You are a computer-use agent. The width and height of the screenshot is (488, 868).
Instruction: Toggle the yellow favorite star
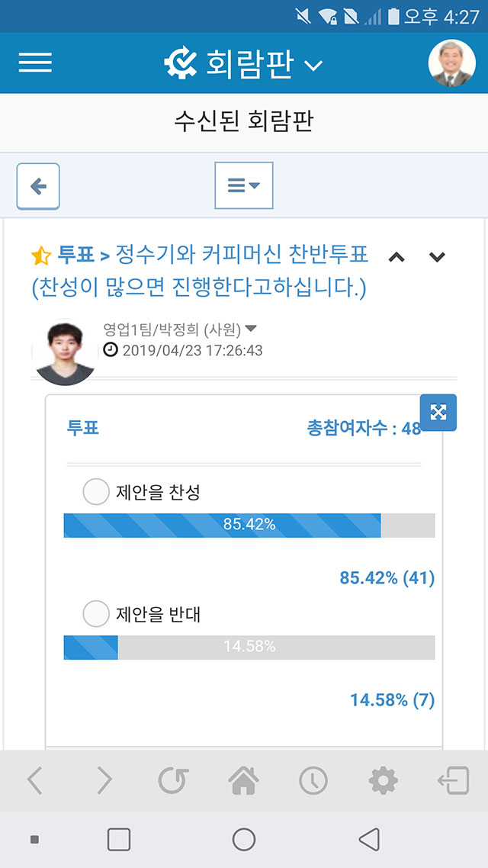[x=41, y=256]
